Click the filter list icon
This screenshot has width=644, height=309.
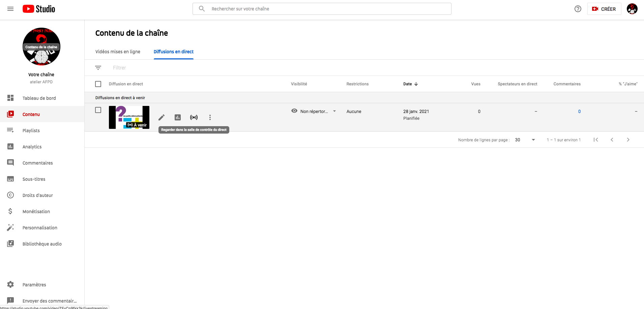click(x=98, y=68)
